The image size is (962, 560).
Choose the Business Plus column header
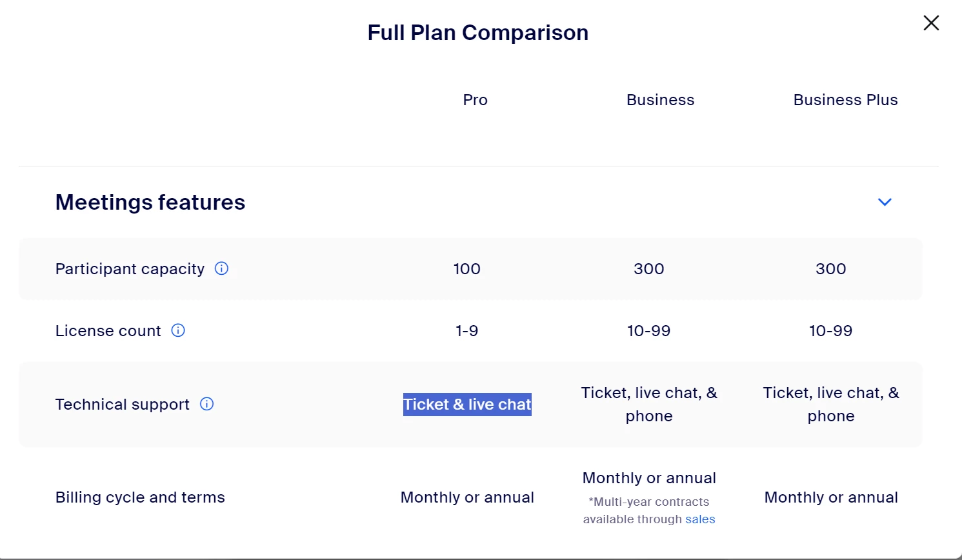click(x=845, y=100)
